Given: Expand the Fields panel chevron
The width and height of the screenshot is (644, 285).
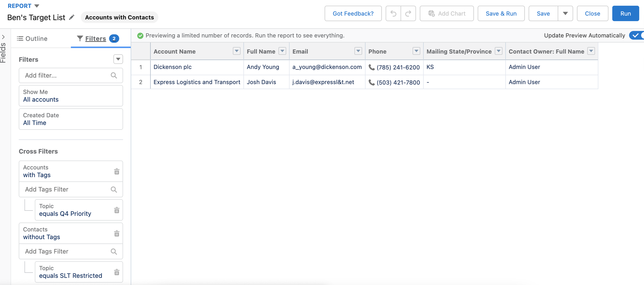Looking at the screenshot, I should [x=3, y=37].
